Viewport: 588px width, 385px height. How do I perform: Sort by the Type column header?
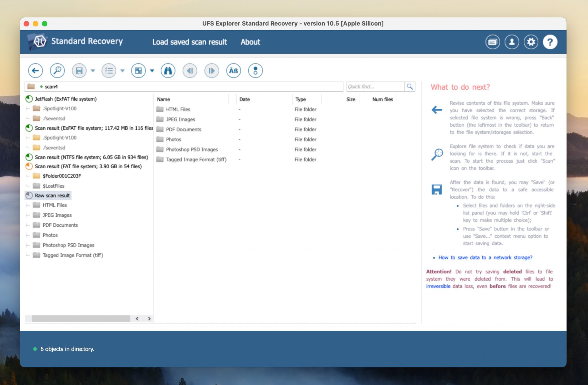point(301,99)
